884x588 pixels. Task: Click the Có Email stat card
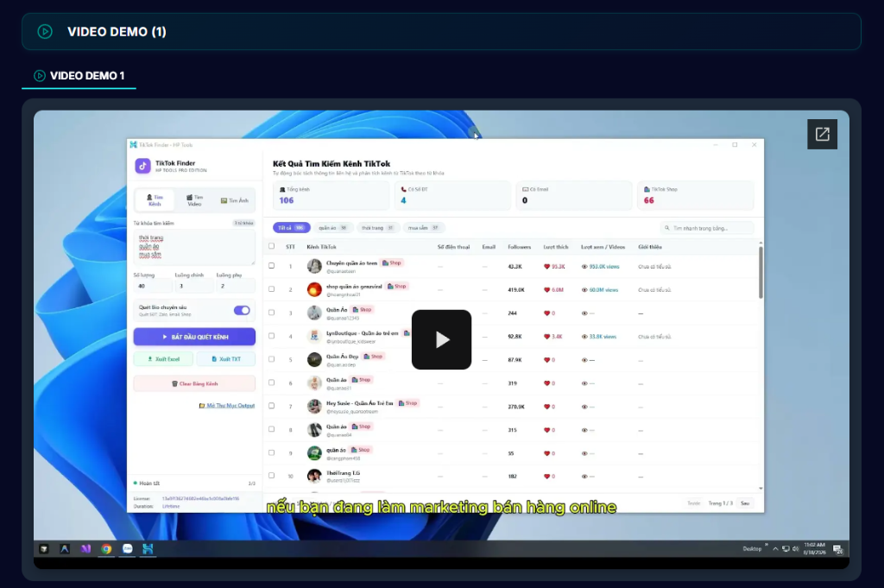[x=574, y=195]
